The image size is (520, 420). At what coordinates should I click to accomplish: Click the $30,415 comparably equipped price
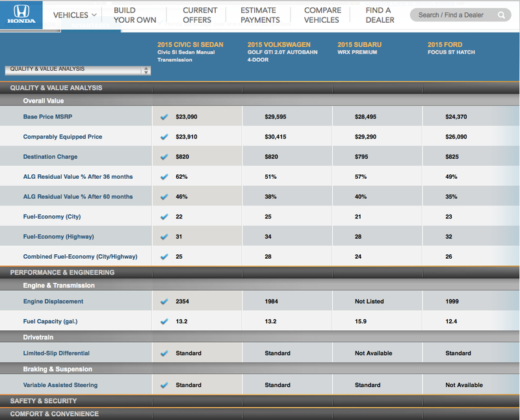(275, 137)
